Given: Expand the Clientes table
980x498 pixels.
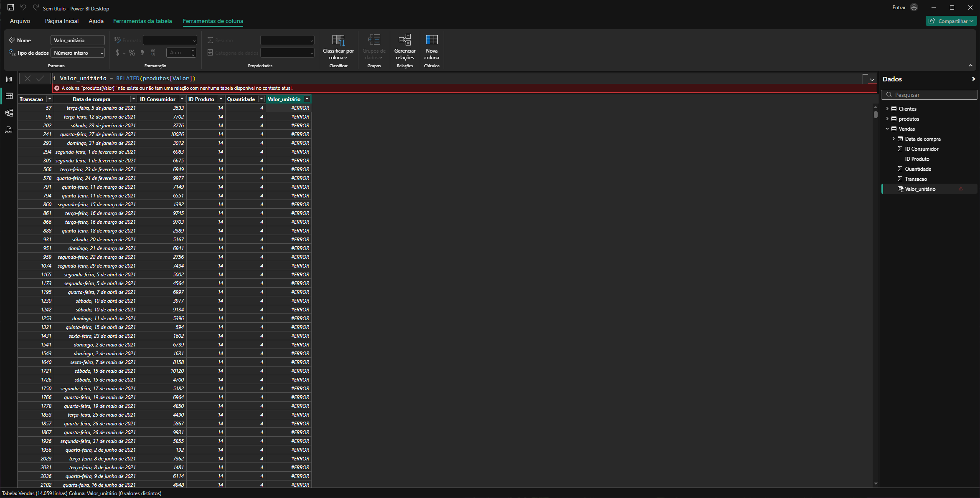Looking at the screenshot, I should tap(887, 109).
